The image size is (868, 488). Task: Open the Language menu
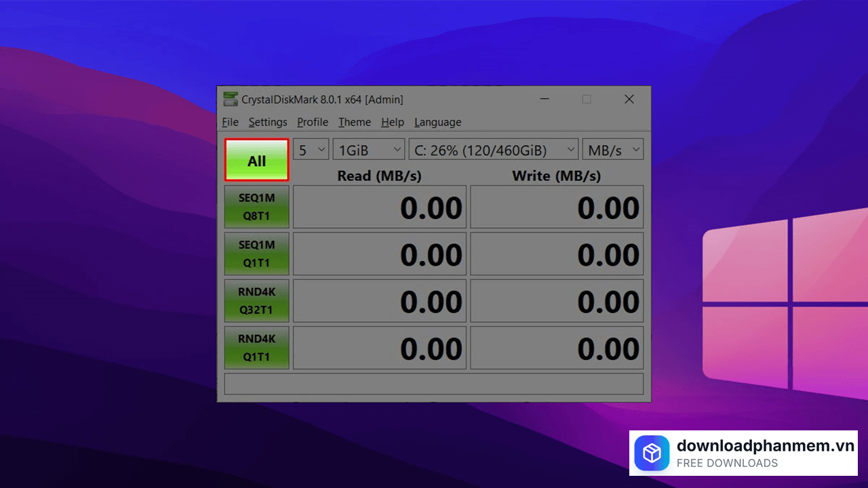coord(437,122)
